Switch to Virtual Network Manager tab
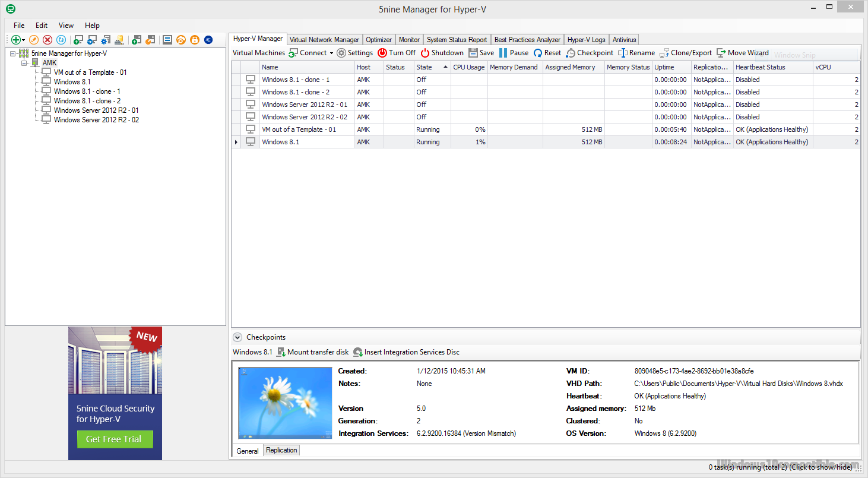Image resolution: width=868 pixels, height=478 pixels. 324,40
